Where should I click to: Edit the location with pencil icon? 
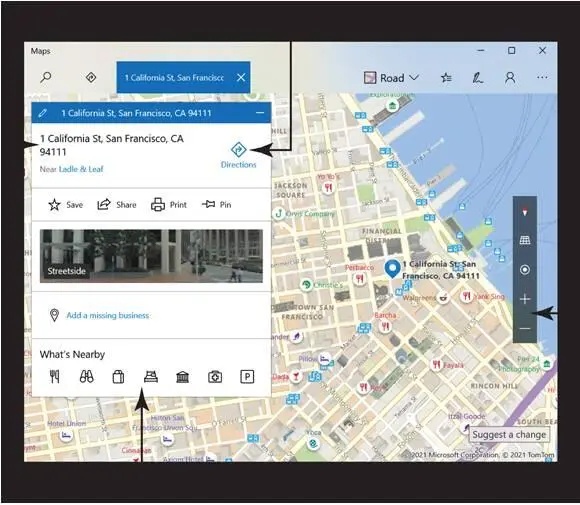coord(43,113)
